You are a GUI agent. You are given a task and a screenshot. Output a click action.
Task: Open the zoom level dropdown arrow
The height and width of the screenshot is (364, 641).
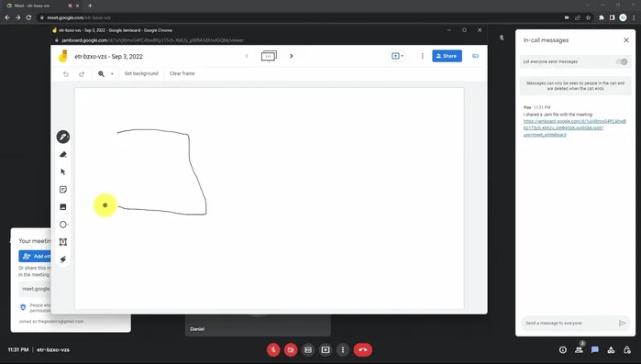click(112, 74)
